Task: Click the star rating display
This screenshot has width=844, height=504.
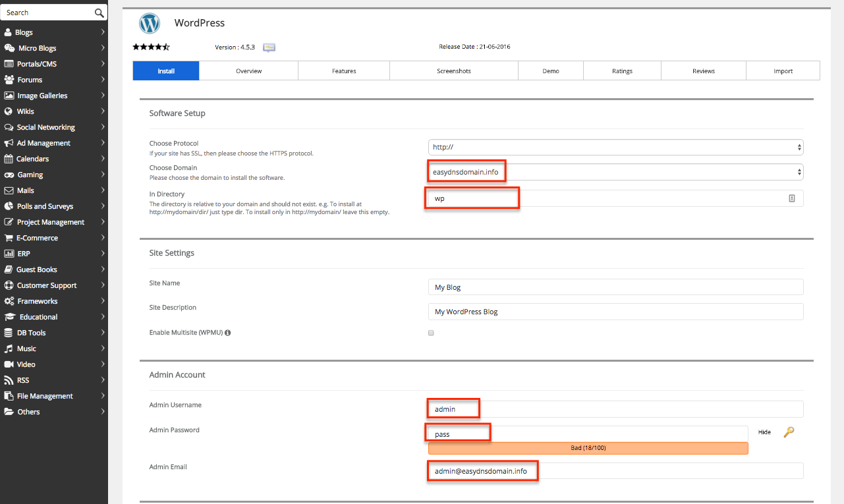Action: pyautogui.click(x=152, y=47)
